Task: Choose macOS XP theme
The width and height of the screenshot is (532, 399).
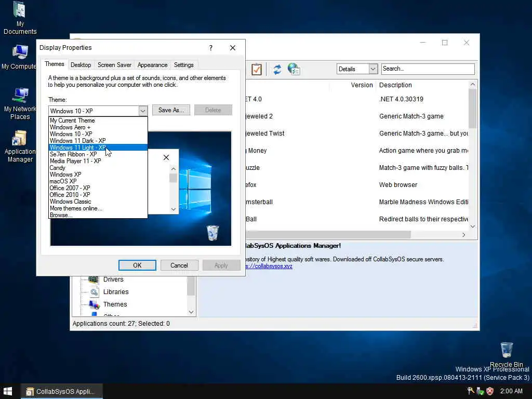Action: (98, 181)
